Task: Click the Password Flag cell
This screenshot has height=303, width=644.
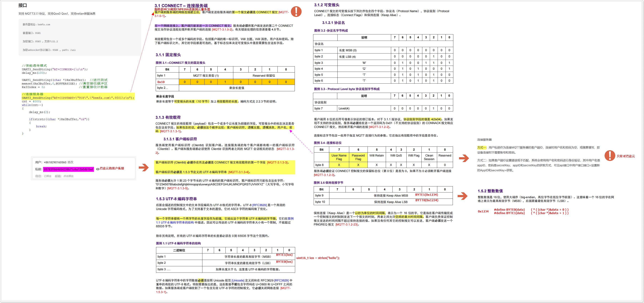Action: [x=358, y=157]
